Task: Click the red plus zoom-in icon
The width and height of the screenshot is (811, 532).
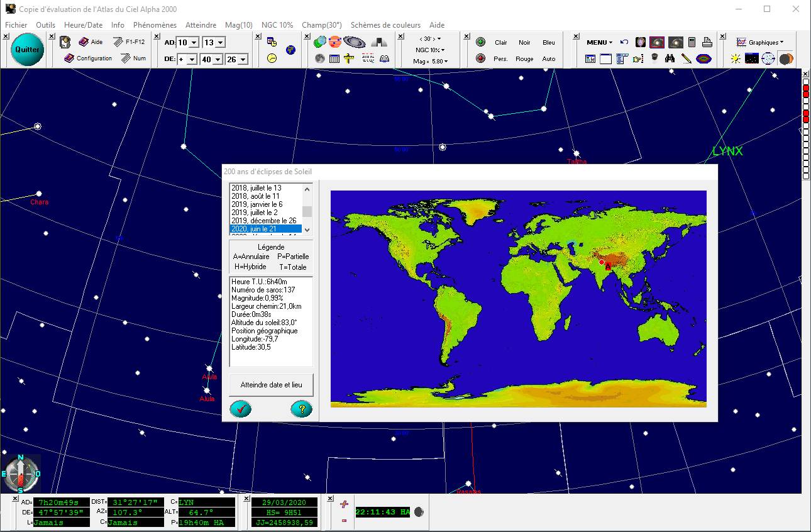Action: (x=344, y=504)
